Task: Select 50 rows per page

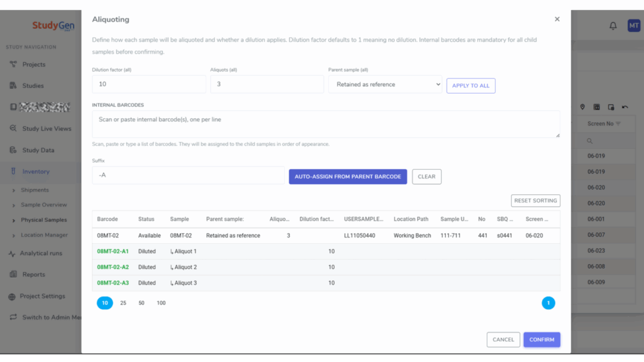Action: point(142,303)
